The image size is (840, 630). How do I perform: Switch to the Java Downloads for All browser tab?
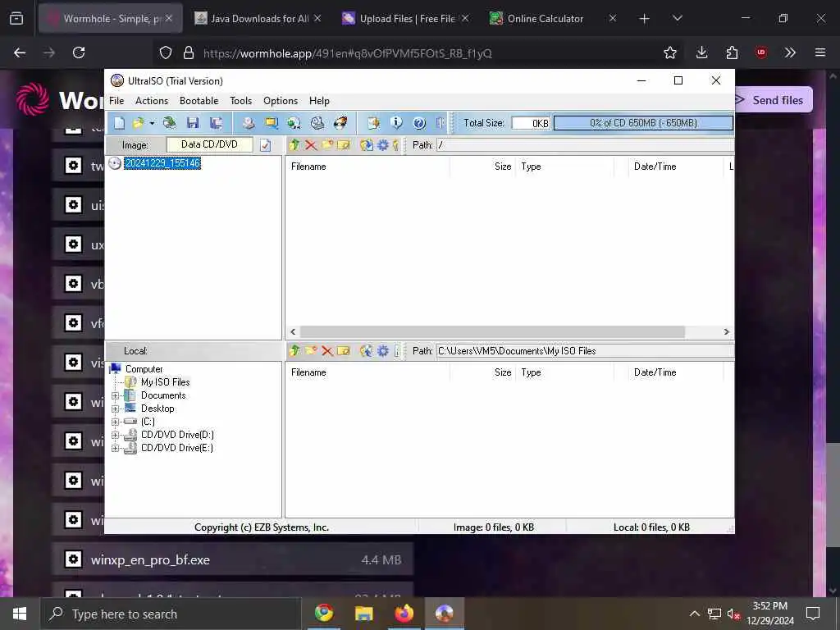258,18
